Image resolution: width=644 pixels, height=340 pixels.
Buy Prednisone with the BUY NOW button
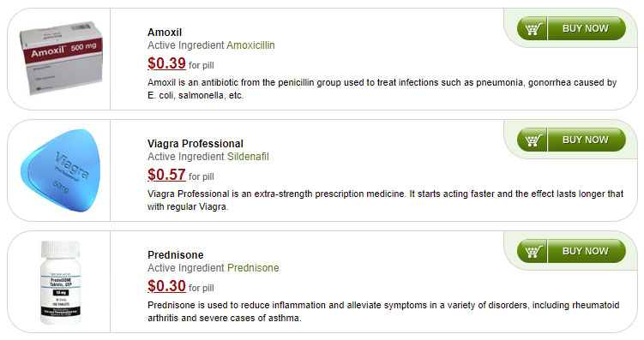586,251
